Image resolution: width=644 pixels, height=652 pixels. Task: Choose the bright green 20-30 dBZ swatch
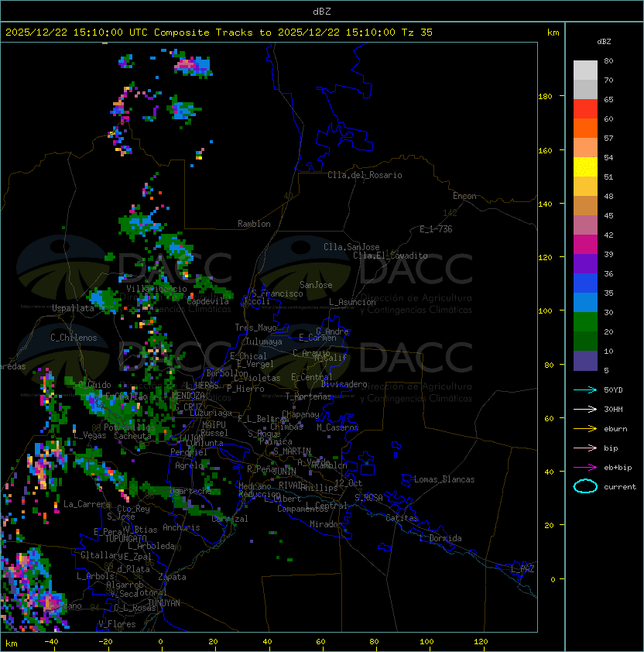pos(585,322)
